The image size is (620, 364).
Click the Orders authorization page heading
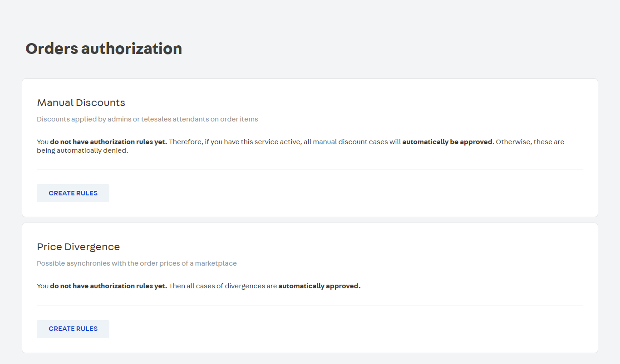[x=103, y=49]
